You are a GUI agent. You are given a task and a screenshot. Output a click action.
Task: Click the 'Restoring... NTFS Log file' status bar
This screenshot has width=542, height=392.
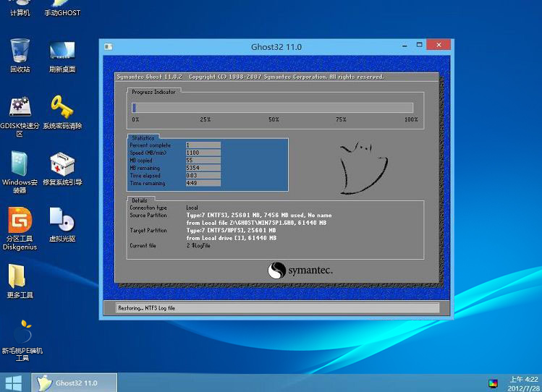pyautogui.click(x=277, y=307)
